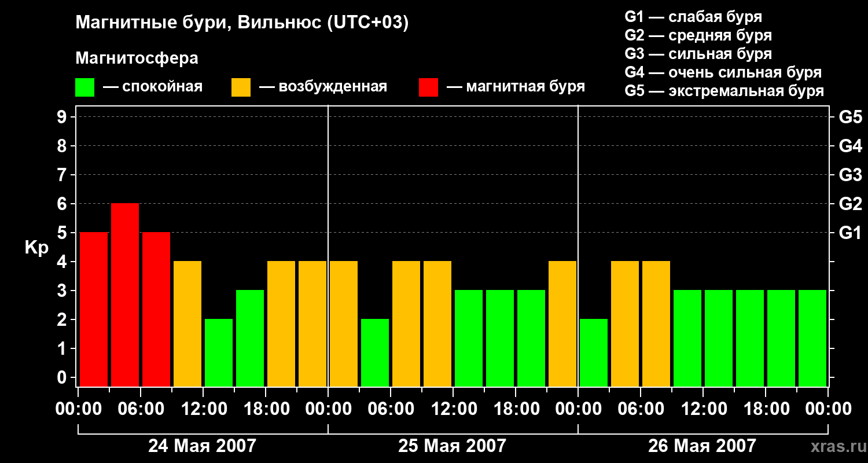Click the 'Kp' axis title
The height and width of the screenshot is (463, 868).
36,247
